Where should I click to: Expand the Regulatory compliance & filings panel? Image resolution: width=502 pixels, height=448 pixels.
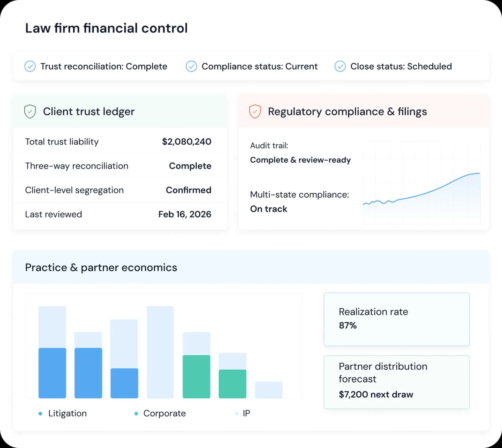(348, 111)
